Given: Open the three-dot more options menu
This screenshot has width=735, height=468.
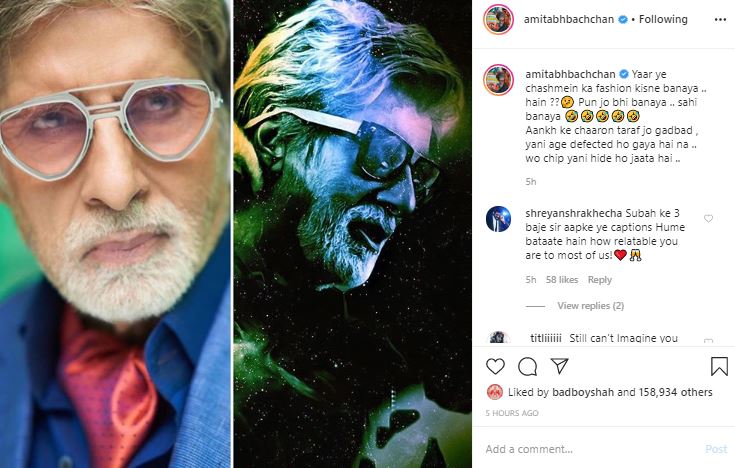Looking at the screenshot, I should (718, 19).
